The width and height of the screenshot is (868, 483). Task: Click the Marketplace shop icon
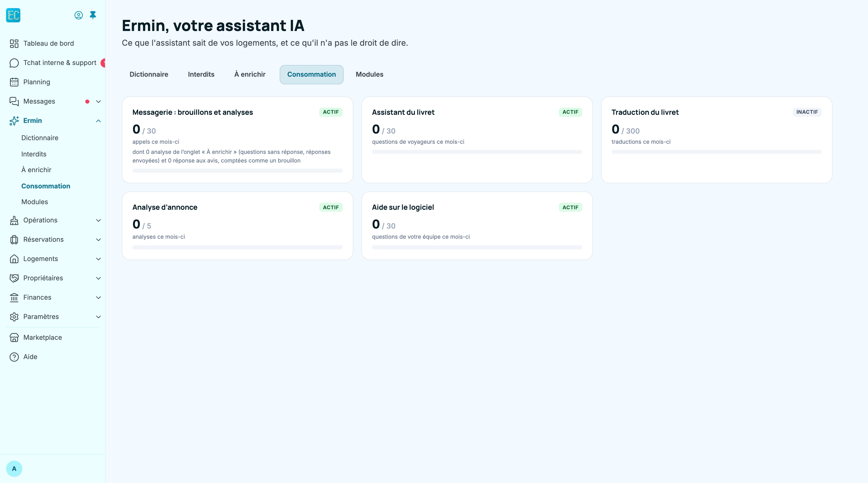(x=14, y=338)
